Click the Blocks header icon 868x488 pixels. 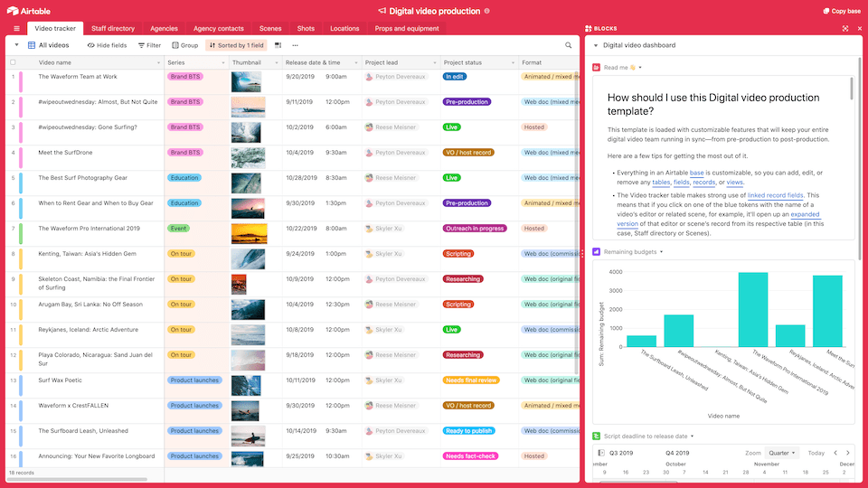[589, 28]
